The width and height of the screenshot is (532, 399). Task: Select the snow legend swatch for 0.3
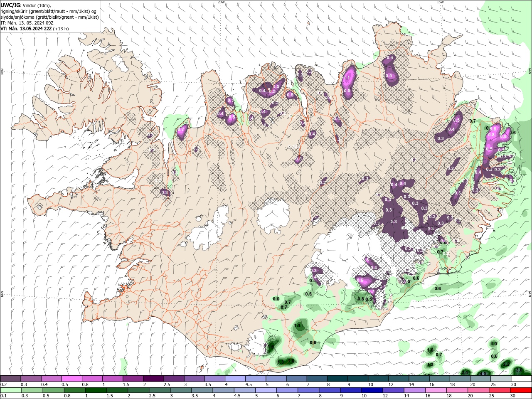(x=31, y=378)
